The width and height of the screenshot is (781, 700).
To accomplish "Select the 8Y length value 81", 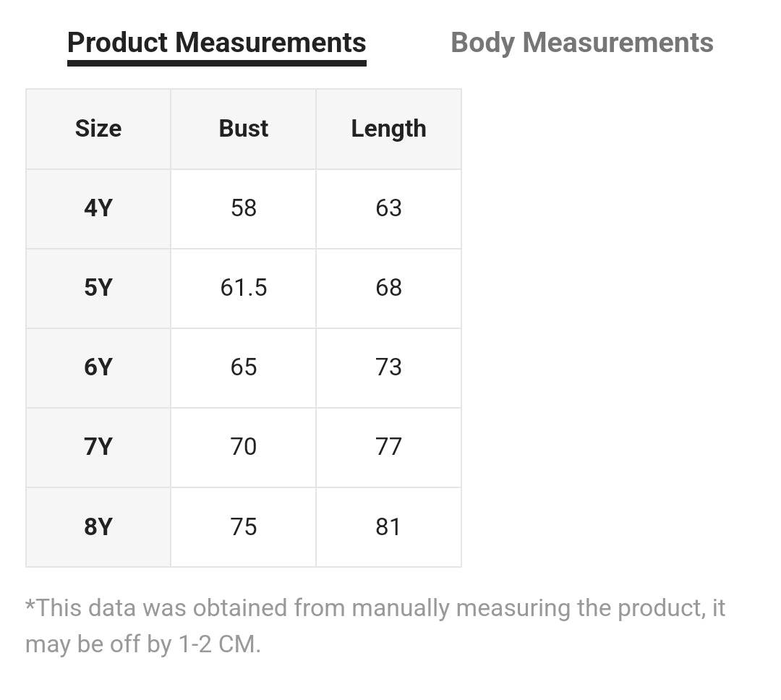I will [x=388, y=526].
